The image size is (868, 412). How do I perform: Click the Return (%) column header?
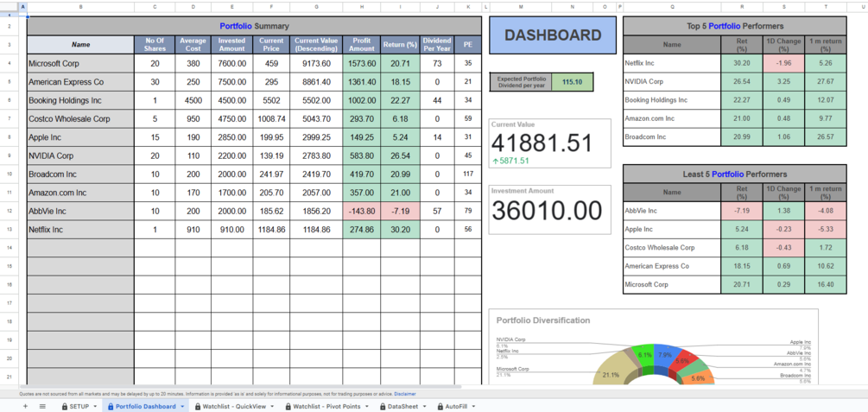coord(400,45)
